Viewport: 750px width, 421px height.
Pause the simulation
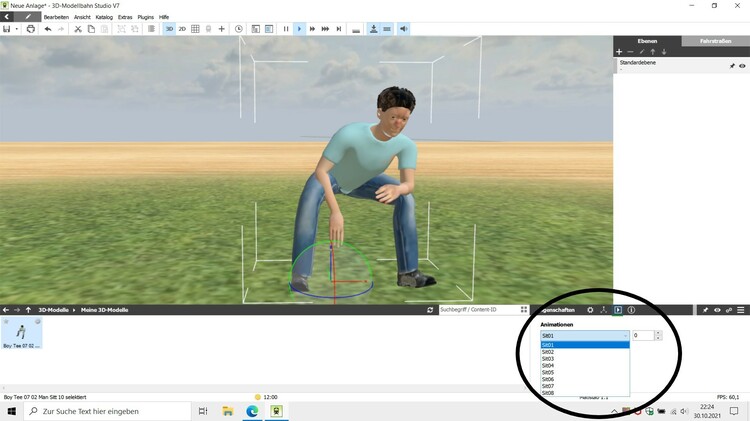tap(286, 29)
